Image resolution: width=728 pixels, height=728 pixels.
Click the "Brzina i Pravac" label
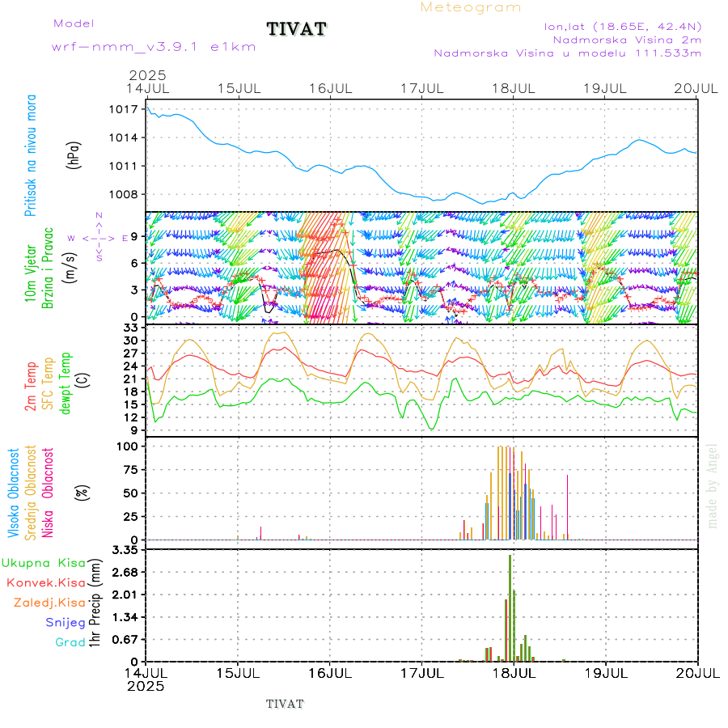48,269
